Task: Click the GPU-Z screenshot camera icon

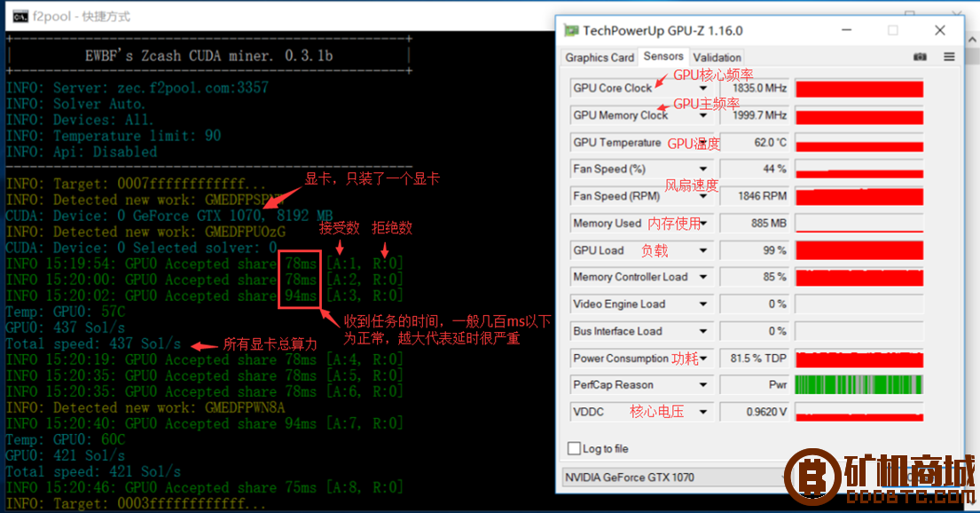Action: point(920,57)
